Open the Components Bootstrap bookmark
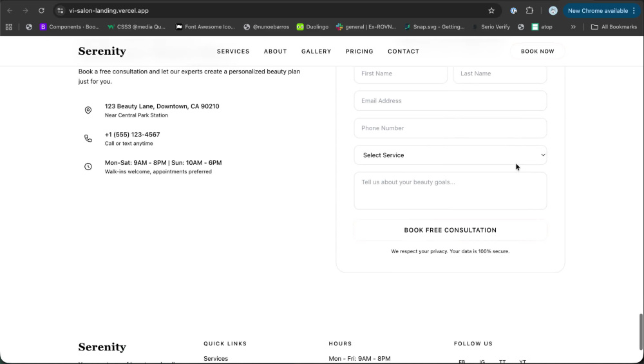The height and width of the screenshot is (364, 644). pos(70,26)
